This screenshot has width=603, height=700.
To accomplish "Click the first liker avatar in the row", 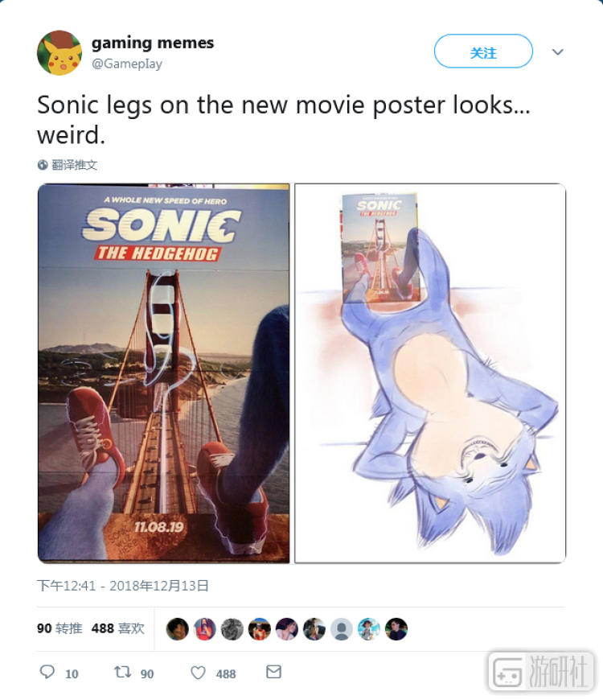I will coord(177,629).
